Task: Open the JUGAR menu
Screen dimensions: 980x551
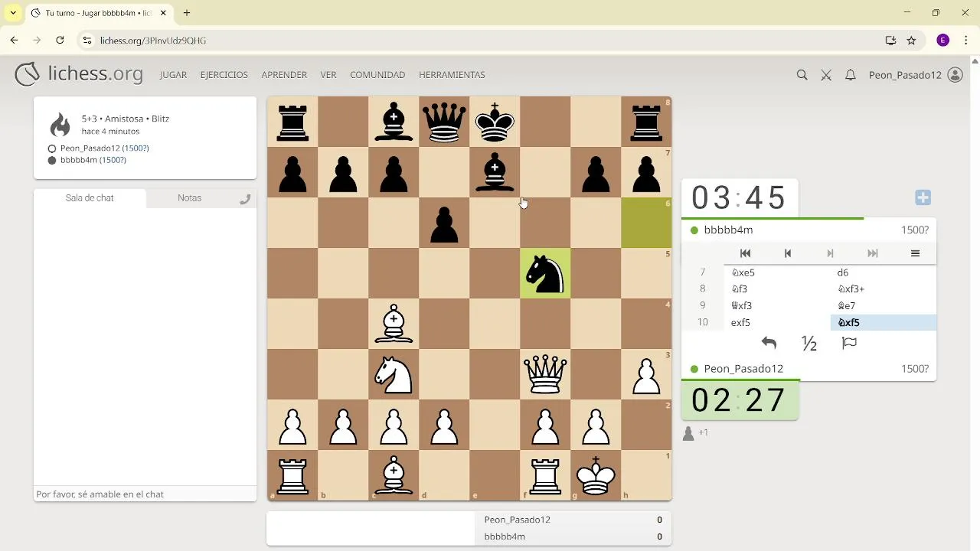Action: [x=173, y=75]
